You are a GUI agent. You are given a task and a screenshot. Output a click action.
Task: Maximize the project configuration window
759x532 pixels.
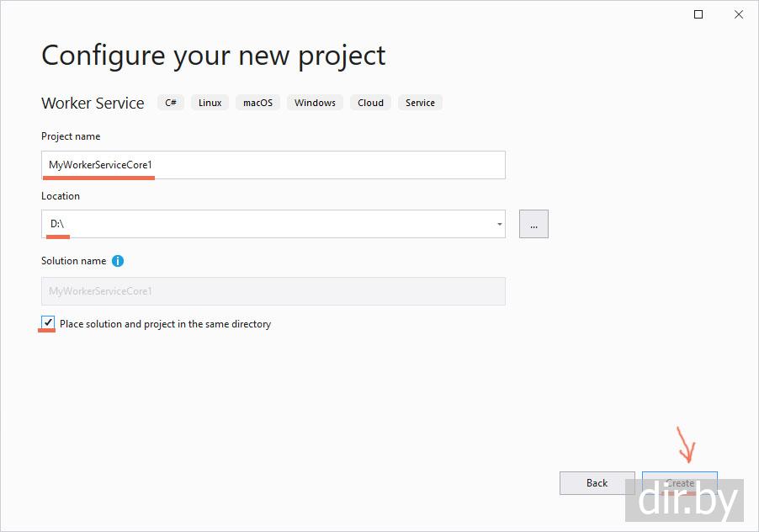pos(698,14)
